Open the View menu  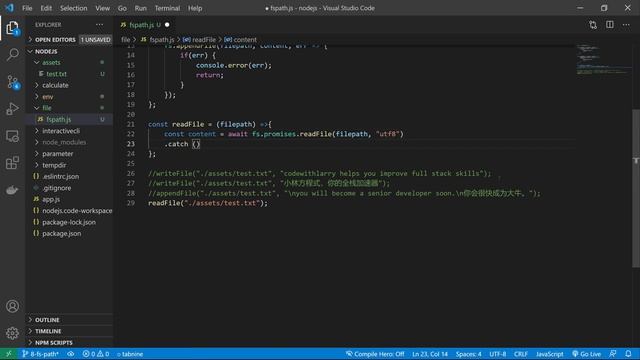point(102,8)
